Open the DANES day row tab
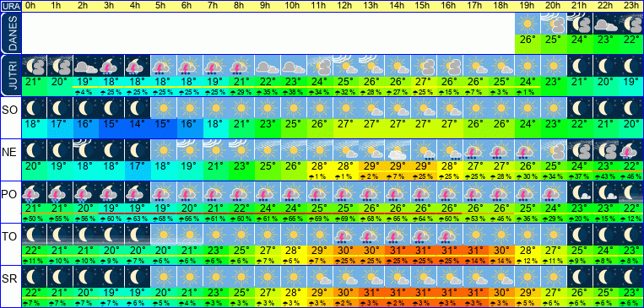 pyautogui.click(x=10, y=33)
